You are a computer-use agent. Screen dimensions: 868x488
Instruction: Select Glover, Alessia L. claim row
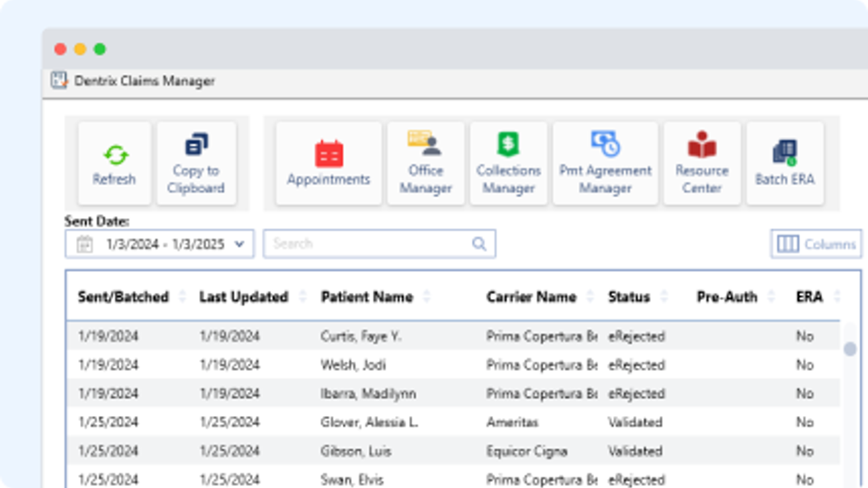369,422
